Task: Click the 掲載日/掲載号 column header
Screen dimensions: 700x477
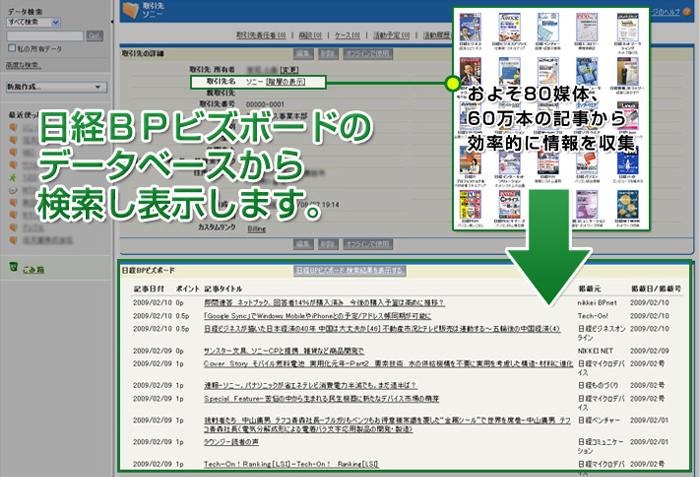Action: coord(656,289)
